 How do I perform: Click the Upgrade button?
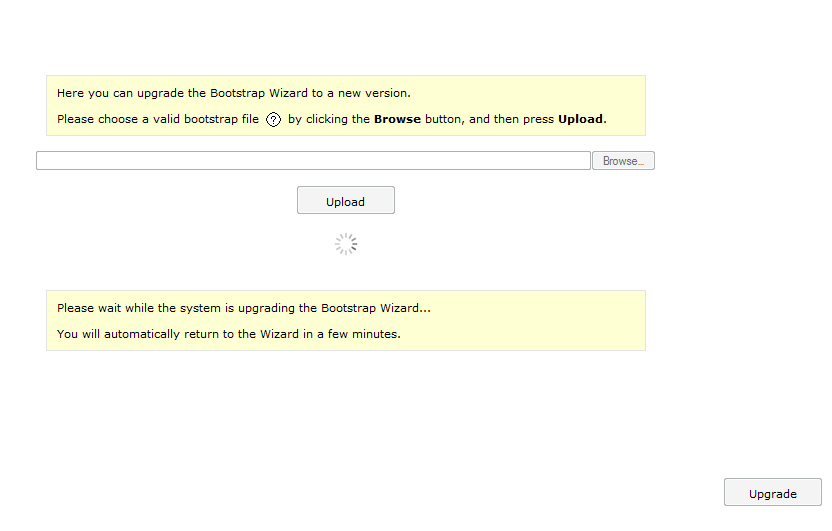(773, 492)
